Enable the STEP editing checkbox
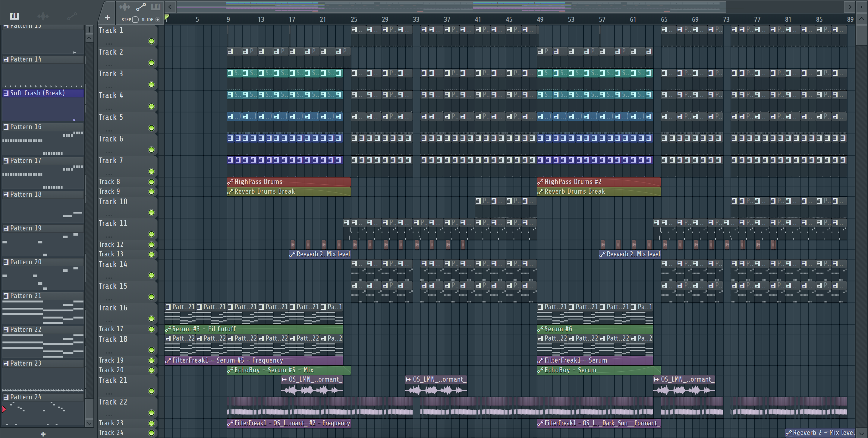The height and width of the screenshot is (438, 868). point(135,20)
